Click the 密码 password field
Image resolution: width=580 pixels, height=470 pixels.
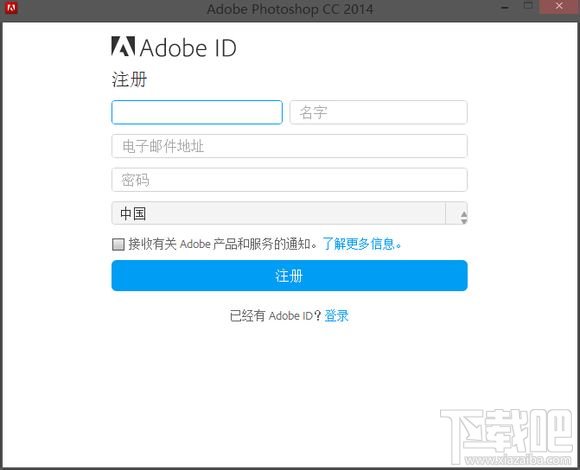tap(289, 180)
